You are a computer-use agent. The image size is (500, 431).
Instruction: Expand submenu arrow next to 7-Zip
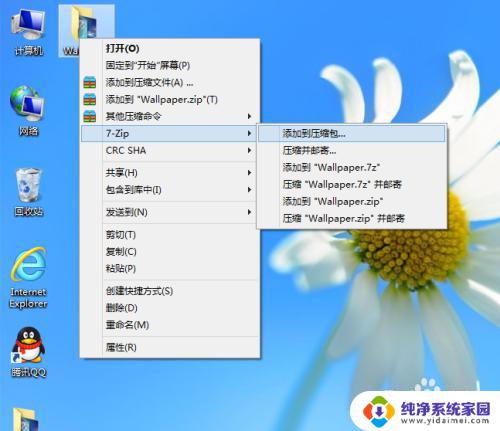point(249,133)
